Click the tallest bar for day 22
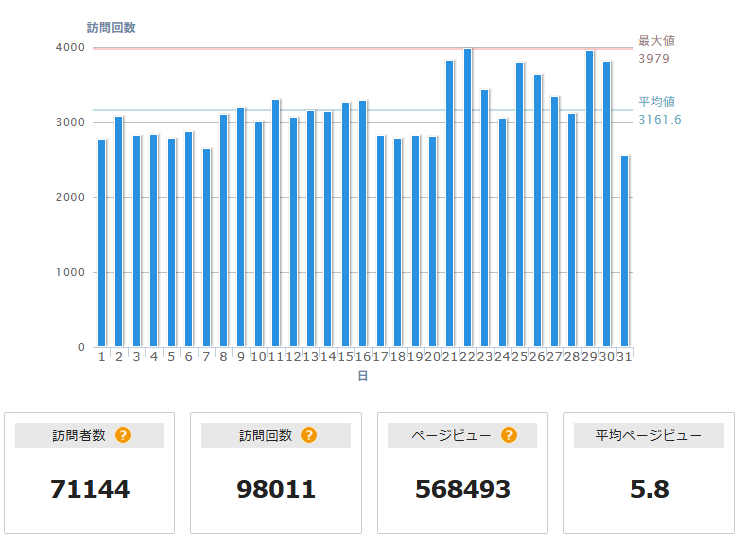This screenshot has width=739, height=536. (x=468, y=198)
